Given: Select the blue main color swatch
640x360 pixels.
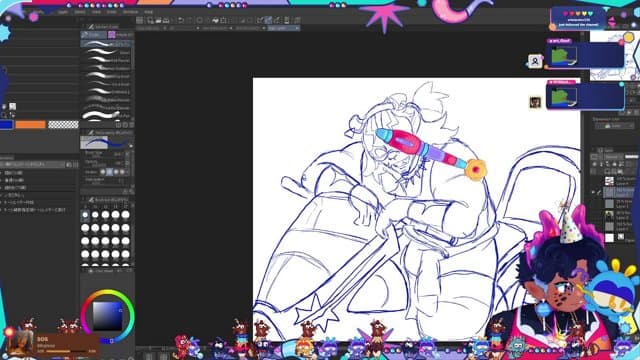Looking at the screenshot, I should (x=7, y=124).
